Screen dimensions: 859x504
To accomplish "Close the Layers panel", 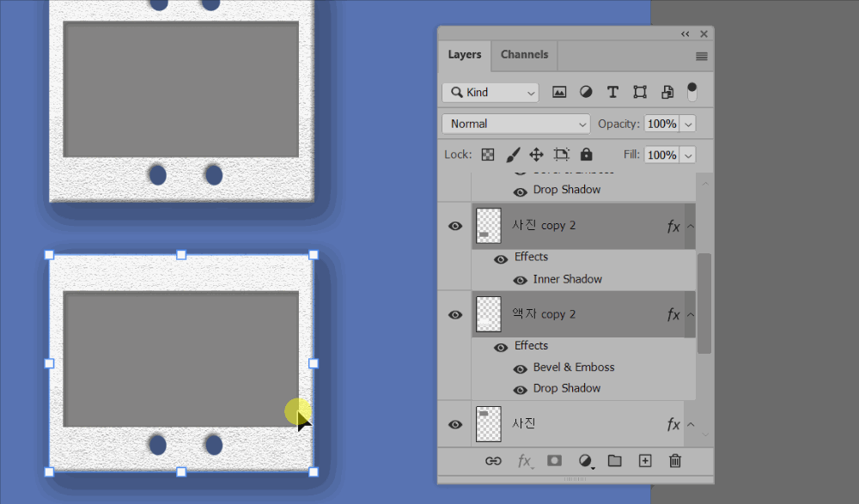I will click(x=704, y=34).
